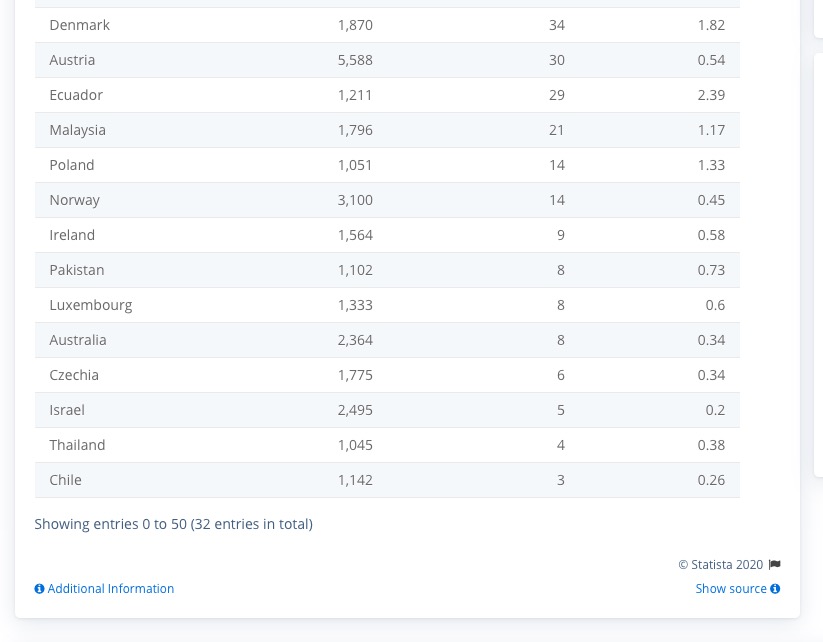This screenshot has width=823, height=642.
Task: Open the Additional Information link text
Action: pos(111,589)
